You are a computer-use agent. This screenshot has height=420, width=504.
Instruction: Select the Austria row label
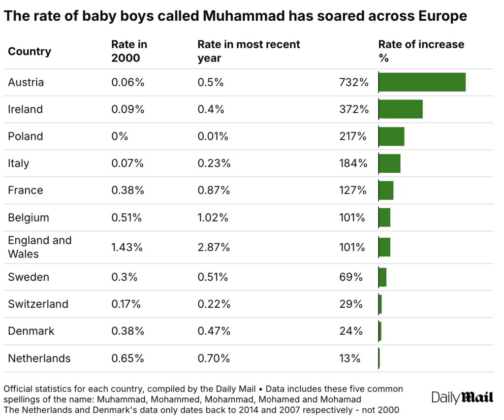26,82
